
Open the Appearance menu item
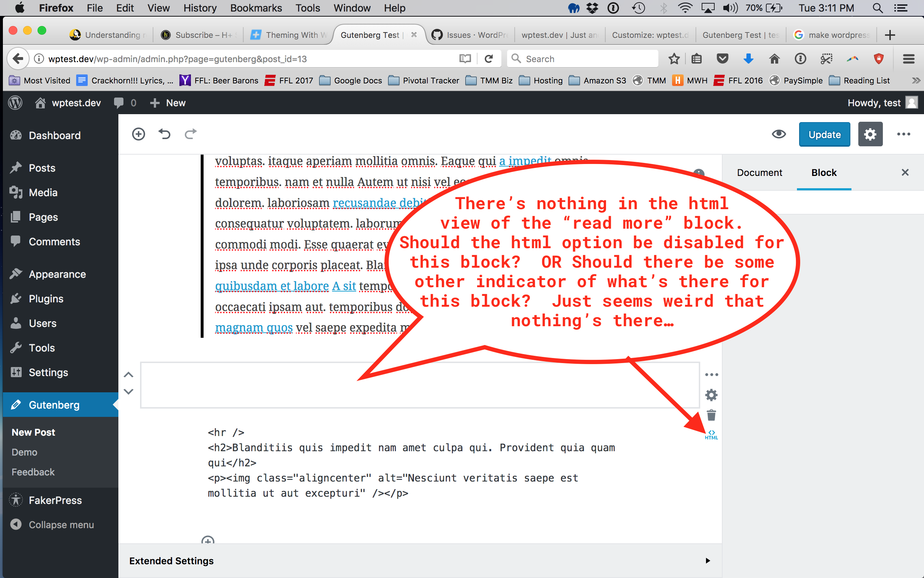[57, 274]
